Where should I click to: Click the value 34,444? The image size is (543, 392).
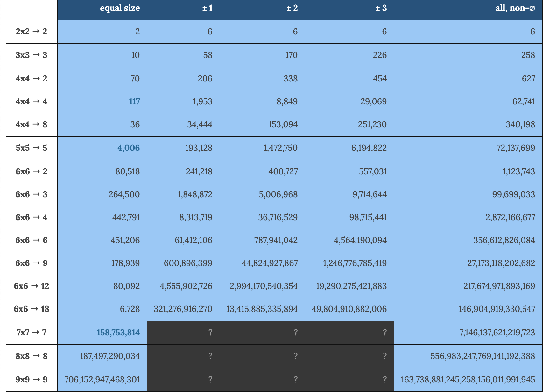click(x=200, y=124)
